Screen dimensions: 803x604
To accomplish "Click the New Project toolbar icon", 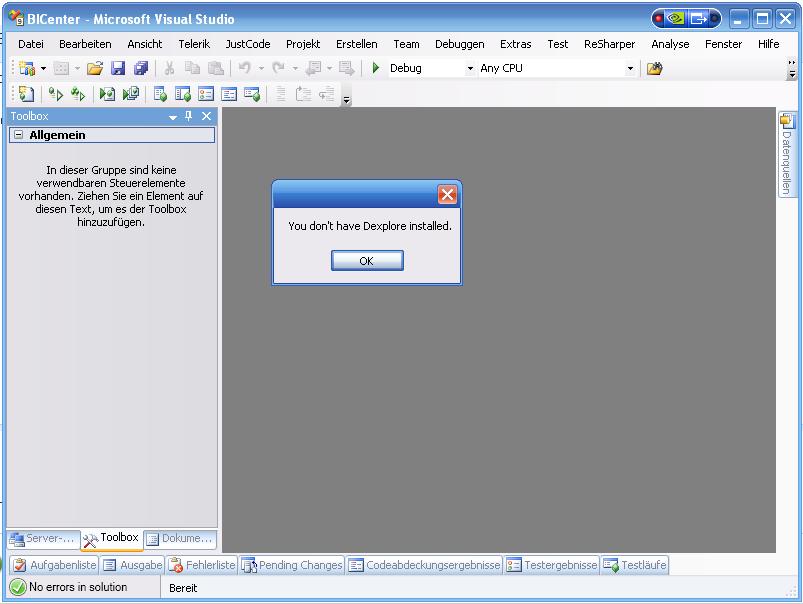I will (x=27, y=68).
